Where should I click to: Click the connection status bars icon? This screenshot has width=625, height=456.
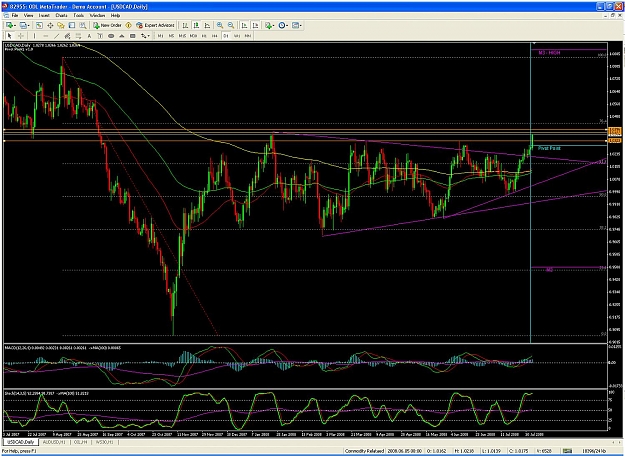567,451
